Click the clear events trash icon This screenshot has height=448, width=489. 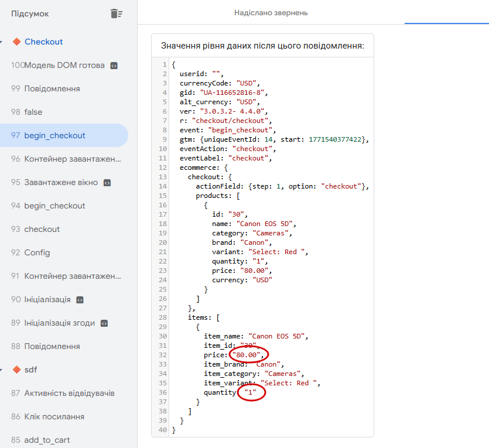click(117, 13)
